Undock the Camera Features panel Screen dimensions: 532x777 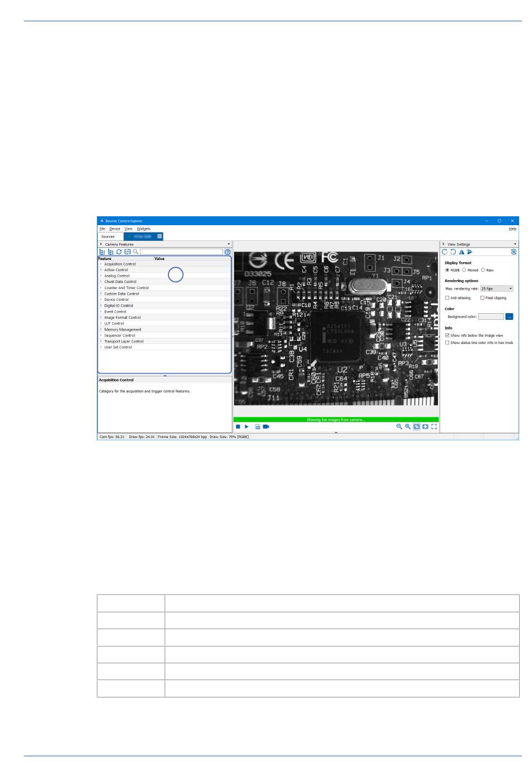(101, 244)
